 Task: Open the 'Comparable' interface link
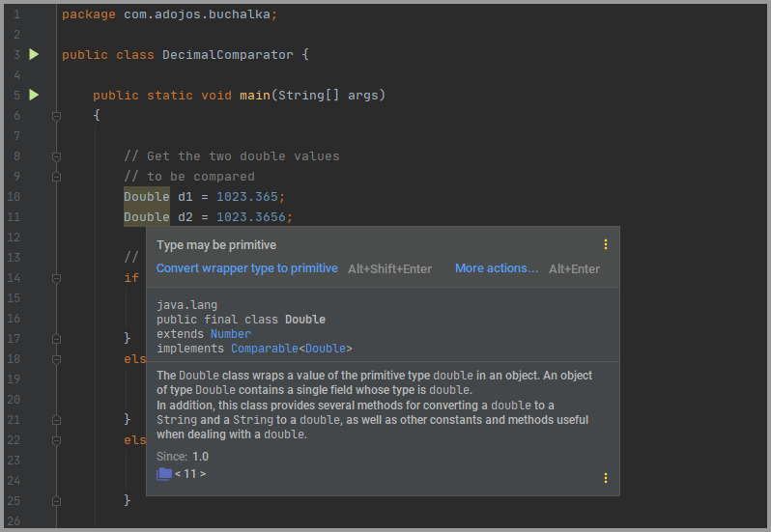[x=263, y=349]
